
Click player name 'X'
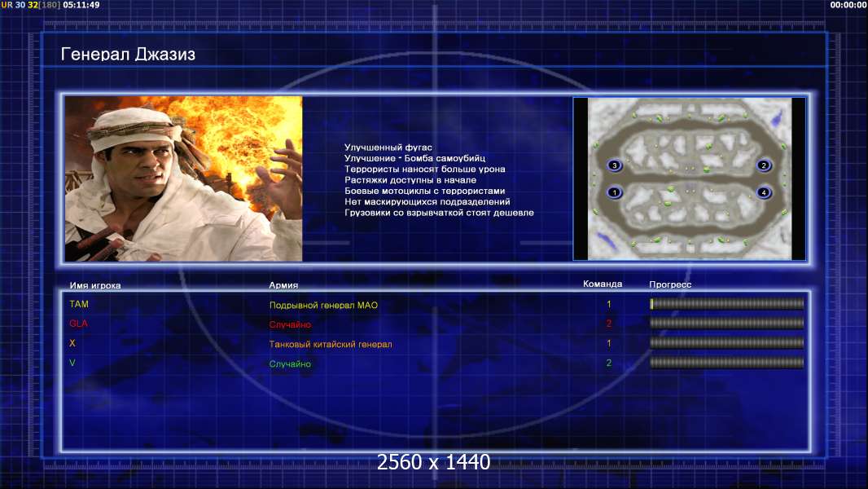[x=72, y=343]
